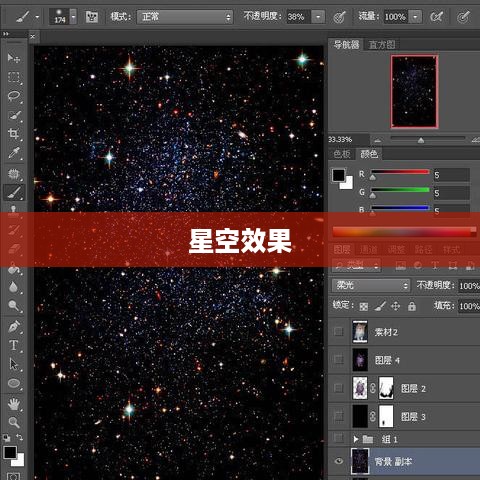This screenshot has height=480, width=480.
Task: Click the navigator zoom 33.33% field
Action: tap(348, 140)
